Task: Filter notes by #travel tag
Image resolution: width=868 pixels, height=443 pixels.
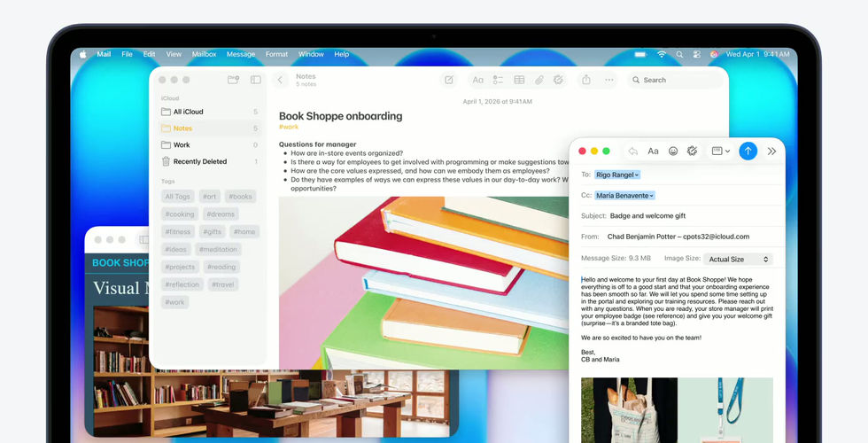Action: click(x=222, y=284)
